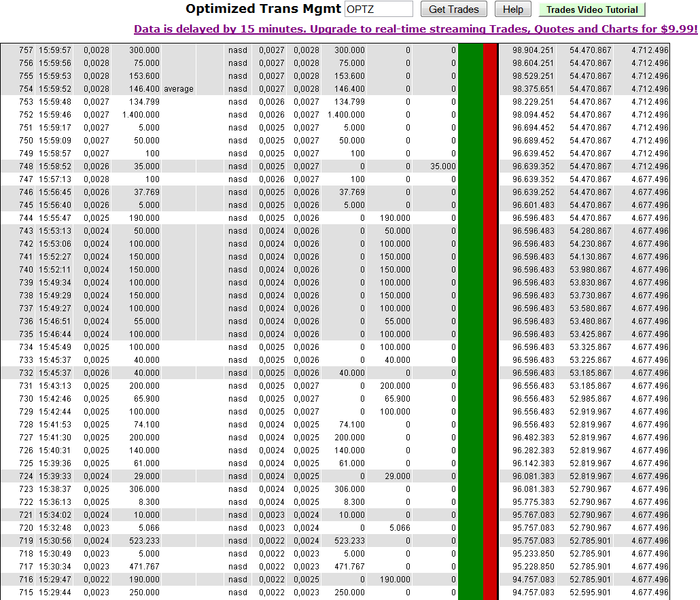
Task: Select trade number 744 in the table
Action: 26,218
